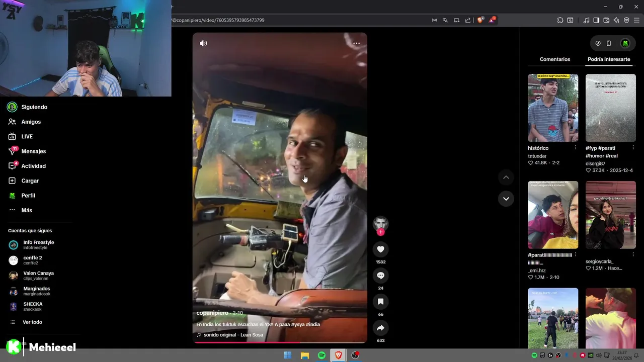Open Brave Rewards triangle icon
Screen dimensions: 644x362
[493, 20]
